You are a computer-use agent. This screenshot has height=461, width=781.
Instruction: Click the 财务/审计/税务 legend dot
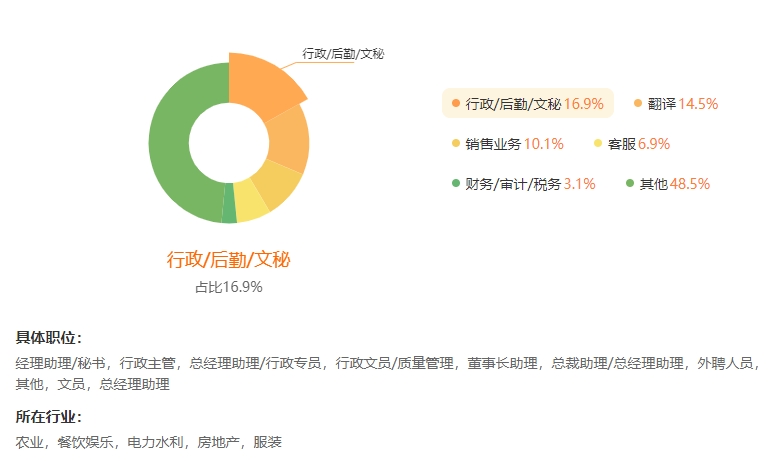click(x=455, y=183)
